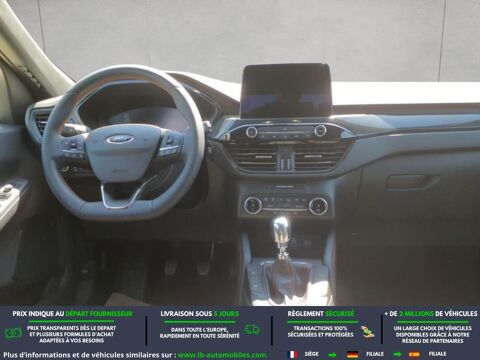
Task: Click the 'DANS TOUTE L'EUROPE' paragraph
Action: 199,333
